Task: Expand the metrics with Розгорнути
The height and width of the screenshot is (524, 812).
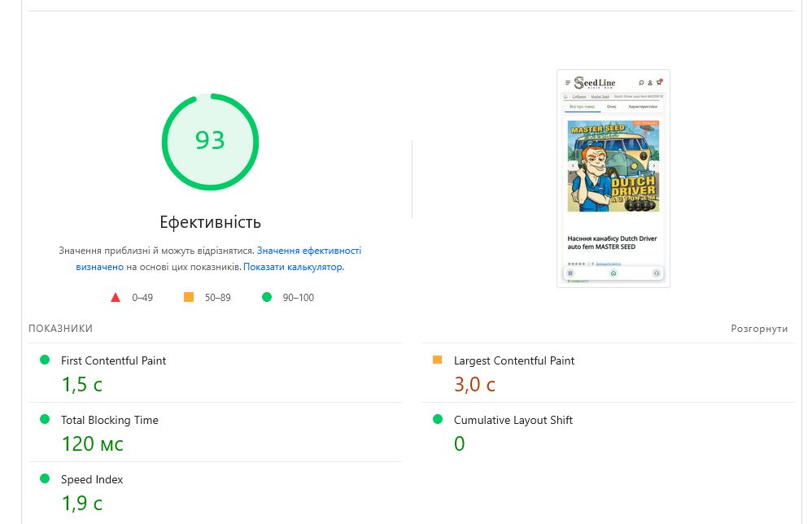Action: pyautogui.click(x=759, y=329)
